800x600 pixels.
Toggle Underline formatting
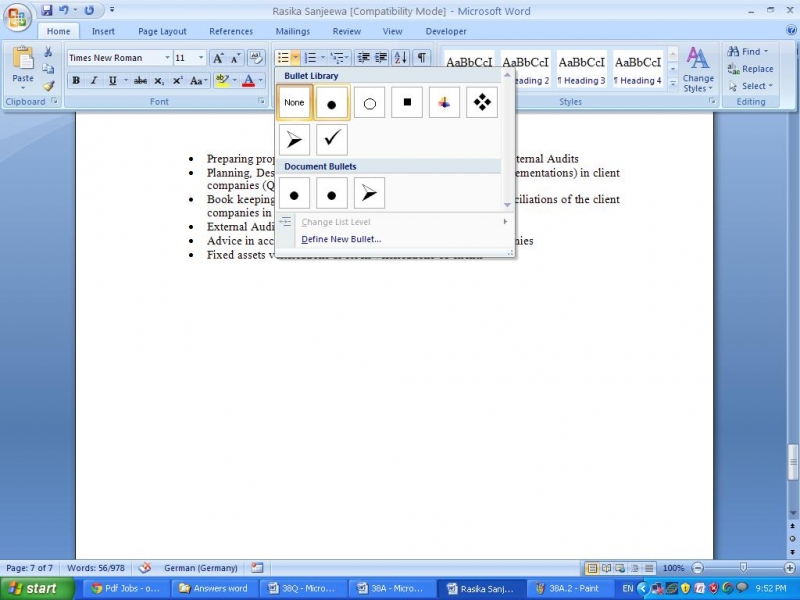111,81
